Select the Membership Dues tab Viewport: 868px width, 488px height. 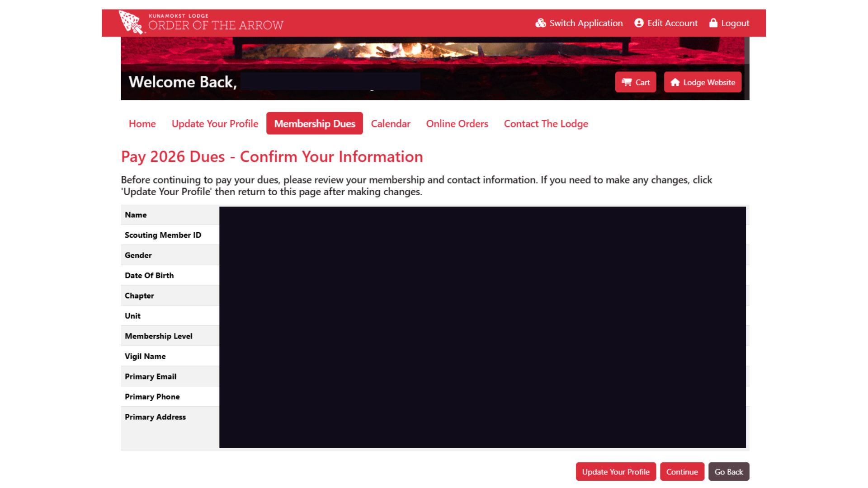click(315, 123)
